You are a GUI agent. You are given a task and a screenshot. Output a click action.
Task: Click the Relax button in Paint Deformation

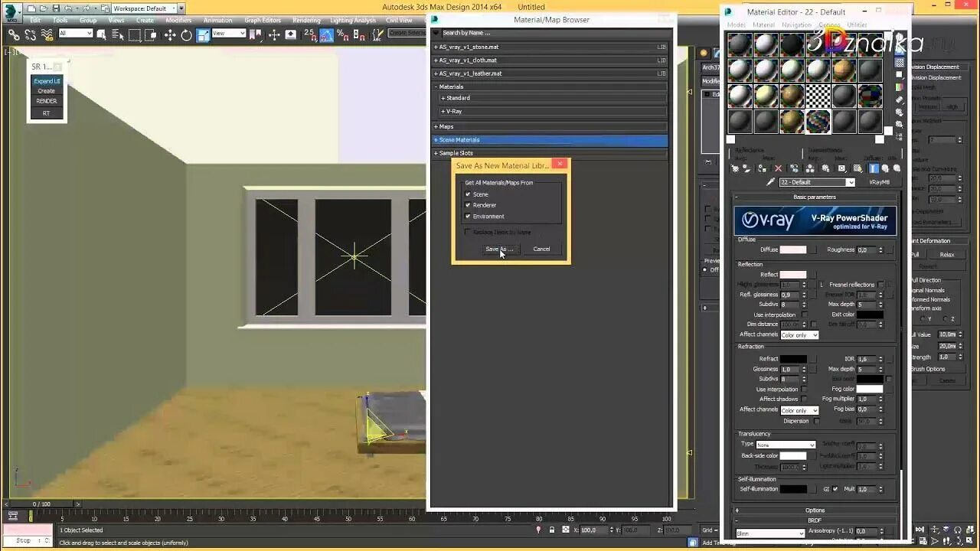(x=947, y=254)
